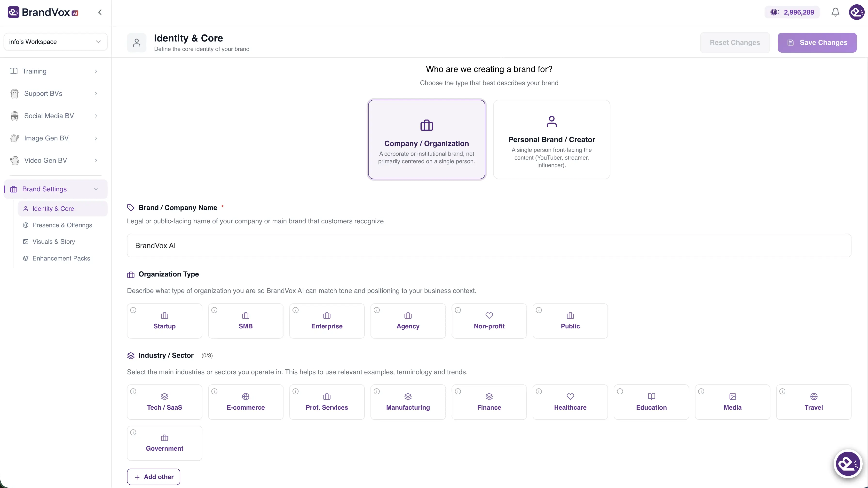Screen dimensions: 868x488
Task: Expand the Image Gen BV menu
Action: [55, 138]
